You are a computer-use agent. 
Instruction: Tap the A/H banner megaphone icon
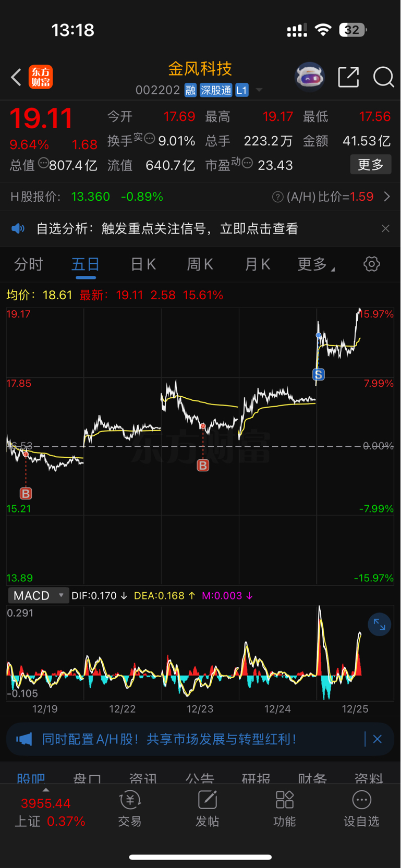point(24,739)
